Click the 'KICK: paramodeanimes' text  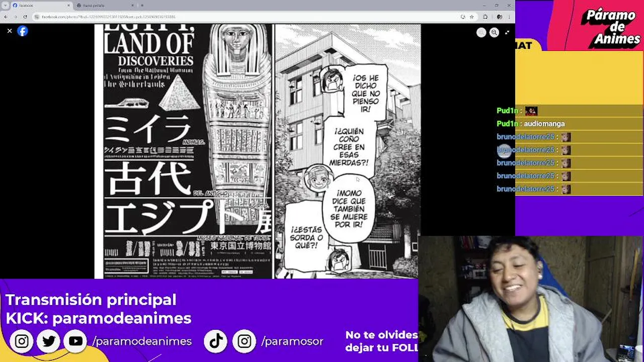pos(99,318)
